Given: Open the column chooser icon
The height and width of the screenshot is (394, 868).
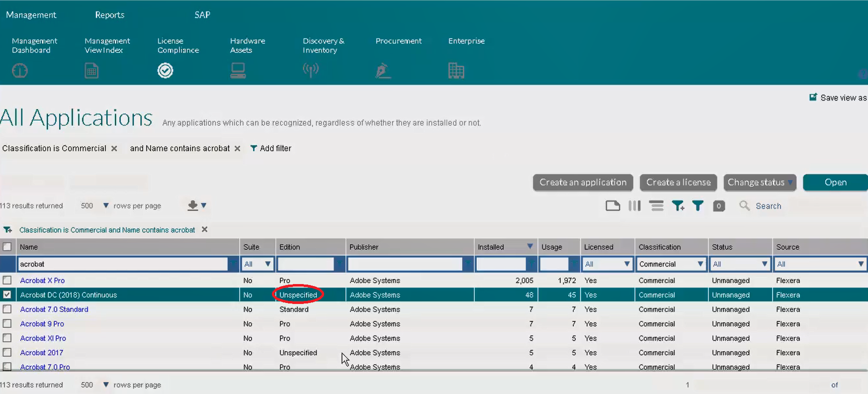Looking at the screenshot, I should tap(634, 206).
